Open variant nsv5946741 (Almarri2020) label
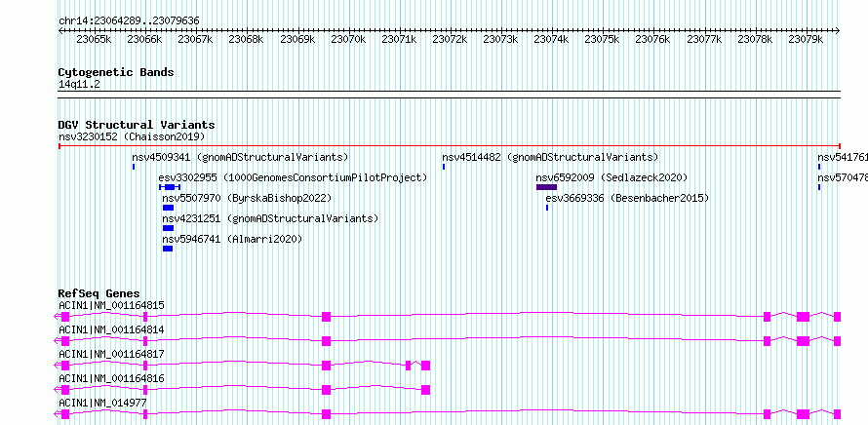Viewport: 868px width, 425px height. pyautogui.click(x=232, y=239)
